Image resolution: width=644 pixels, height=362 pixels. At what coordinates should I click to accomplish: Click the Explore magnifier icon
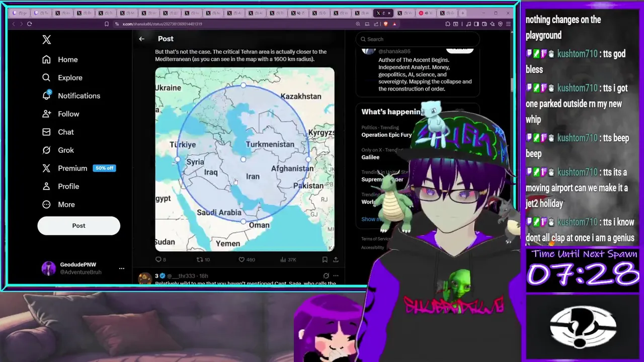(x=46, y=77)
